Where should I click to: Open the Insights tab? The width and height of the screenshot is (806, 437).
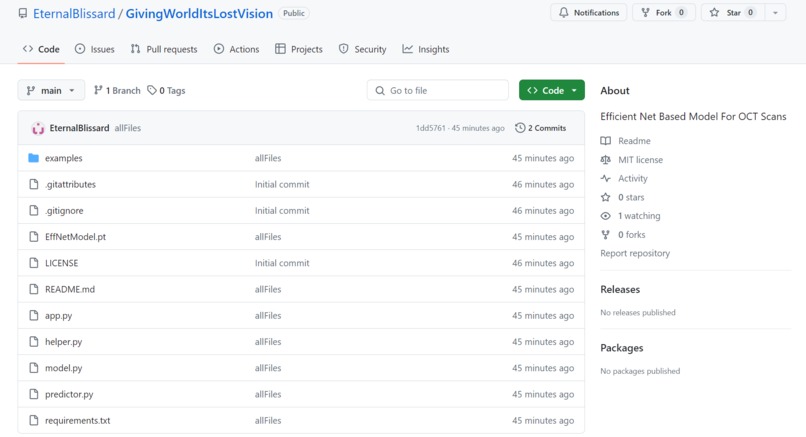[426, 49]
